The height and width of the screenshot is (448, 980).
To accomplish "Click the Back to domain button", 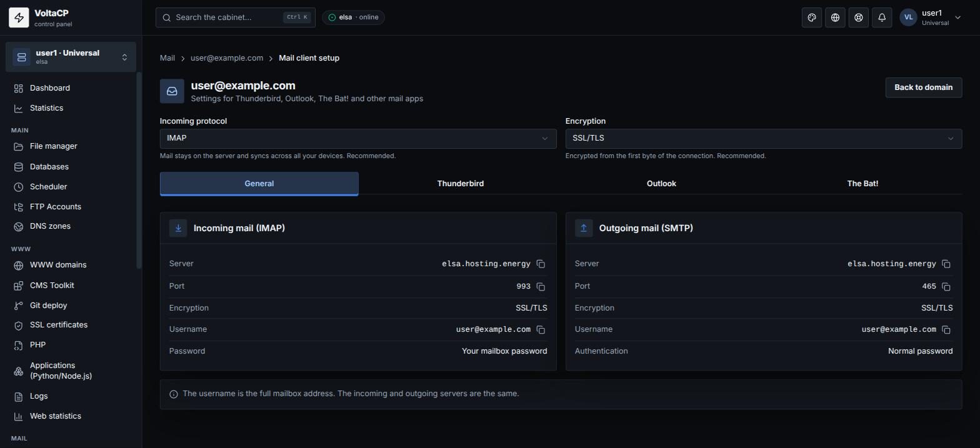I will click(924, 87).
